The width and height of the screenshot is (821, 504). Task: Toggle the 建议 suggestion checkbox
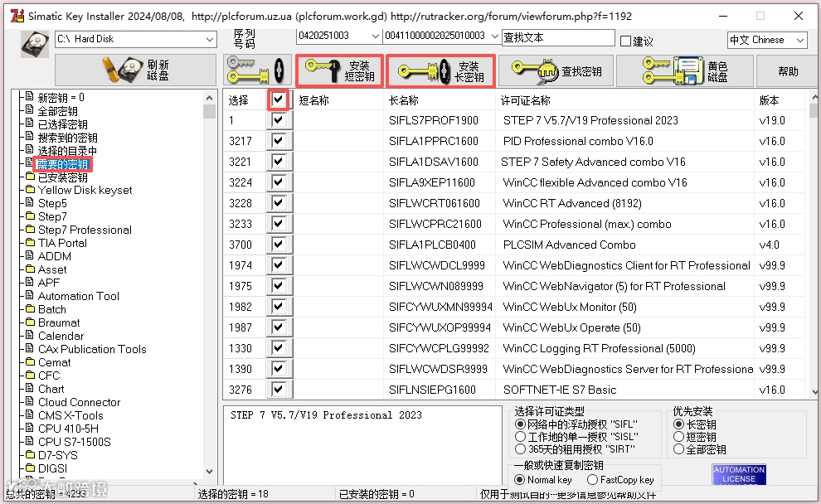pos(625,41)
